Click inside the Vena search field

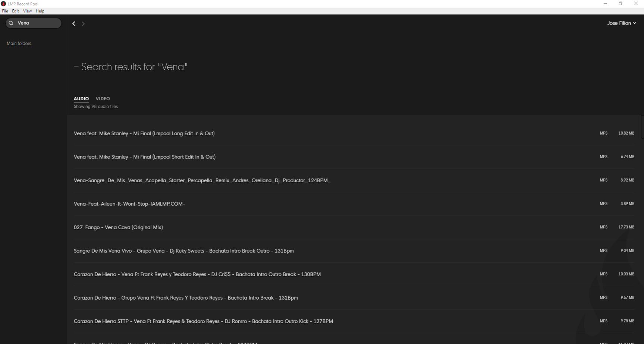click(34, 23)
